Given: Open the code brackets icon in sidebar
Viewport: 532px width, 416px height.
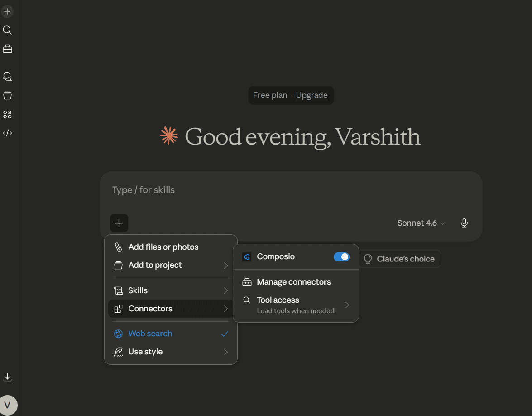Looking at the screenshot, I should [x=7, y=133].
